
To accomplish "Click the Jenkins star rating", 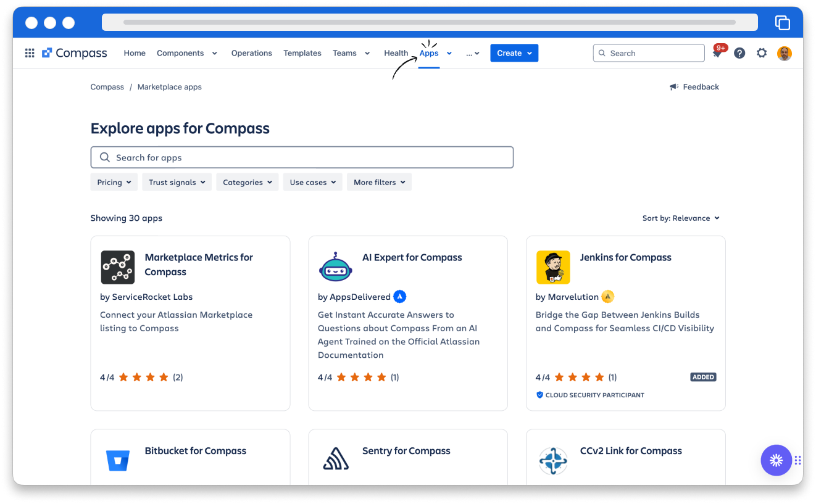I will click(x=578, y=377).
